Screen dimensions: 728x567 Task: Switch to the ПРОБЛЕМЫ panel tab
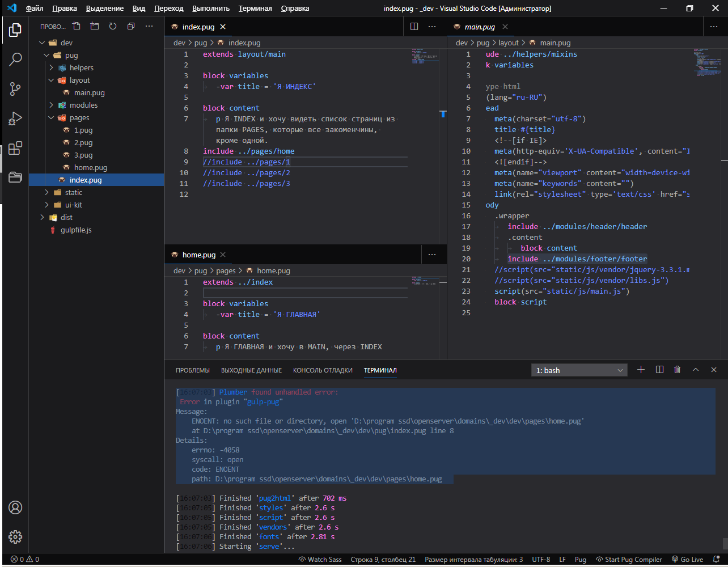pyautogui.click(x=193, y=370)
